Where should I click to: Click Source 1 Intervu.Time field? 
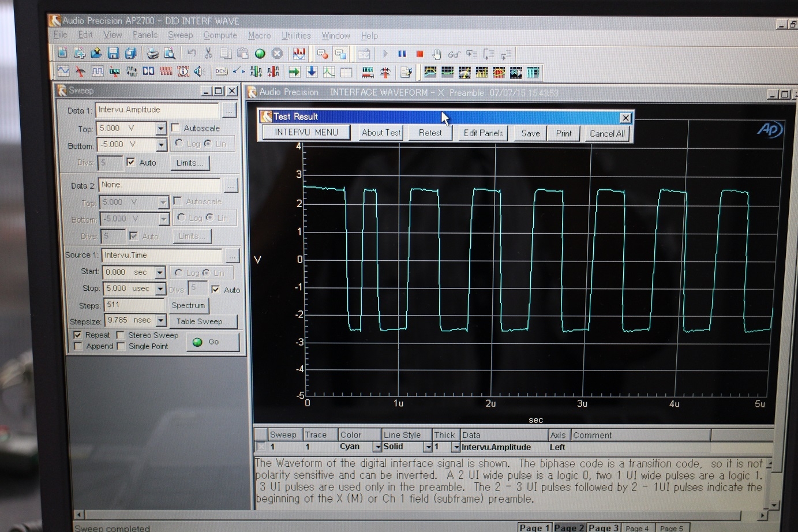coord(162,255)
